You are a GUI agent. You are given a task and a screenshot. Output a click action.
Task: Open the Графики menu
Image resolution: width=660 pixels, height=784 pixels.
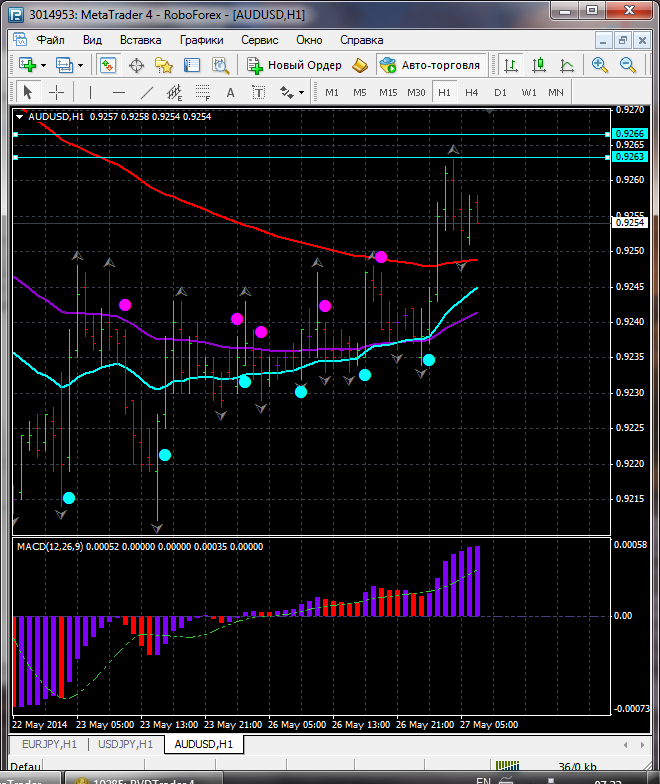[x=201, y=40]
